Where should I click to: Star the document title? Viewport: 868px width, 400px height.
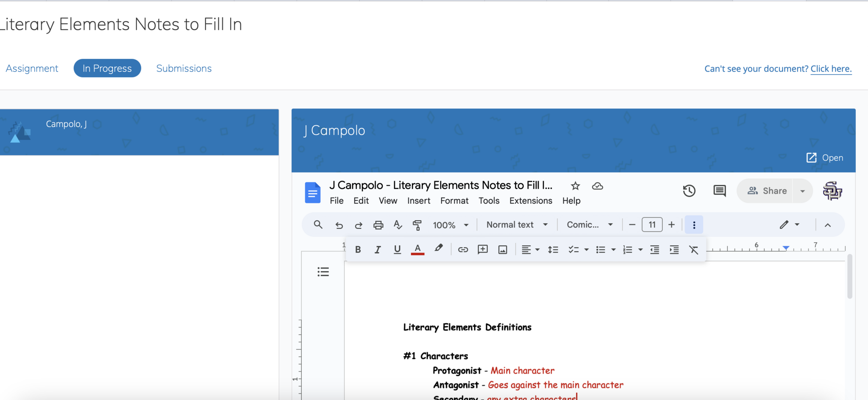pyautogui.click(x=575, y=186)
